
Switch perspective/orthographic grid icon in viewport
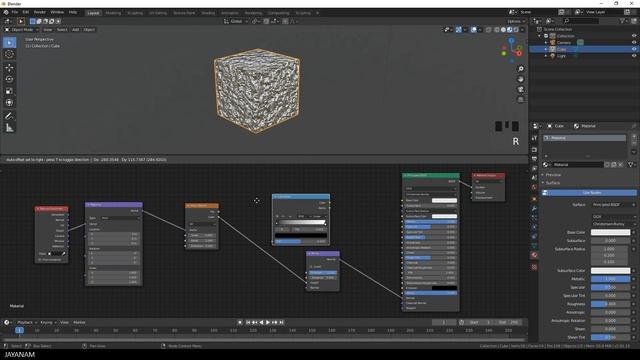click(x=520, y=100)
